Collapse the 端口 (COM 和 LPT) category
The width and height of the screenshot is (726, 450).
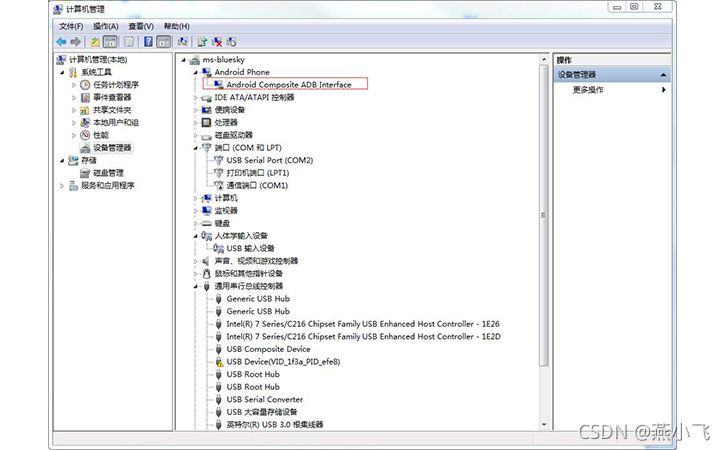pos(195,148)
